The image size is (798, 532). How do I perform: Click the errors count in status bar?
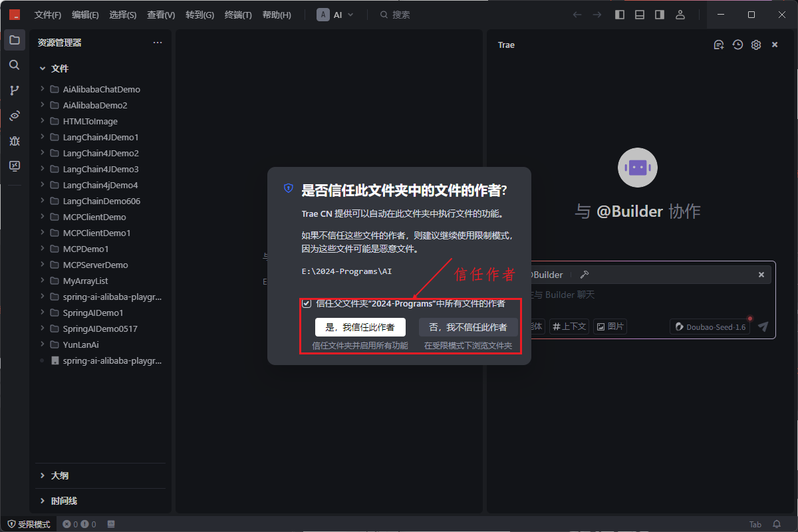click(x=71, y=524)
